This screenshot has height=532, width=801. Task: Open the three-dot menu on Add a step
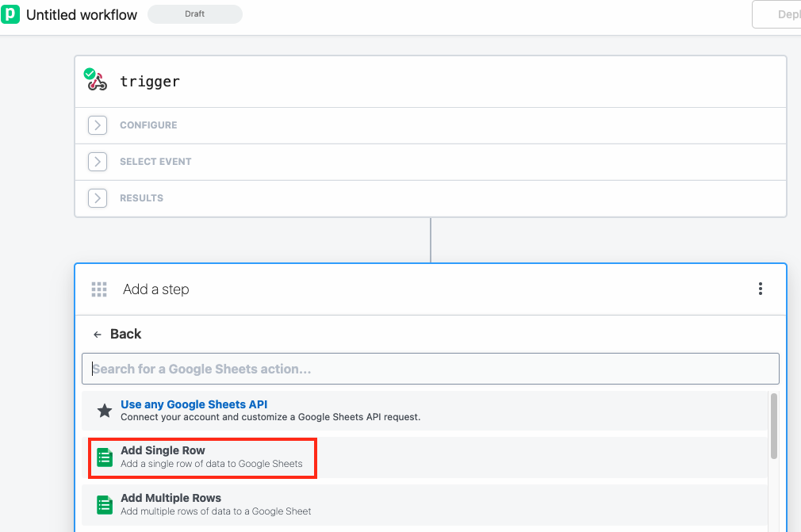click(760, 289)
